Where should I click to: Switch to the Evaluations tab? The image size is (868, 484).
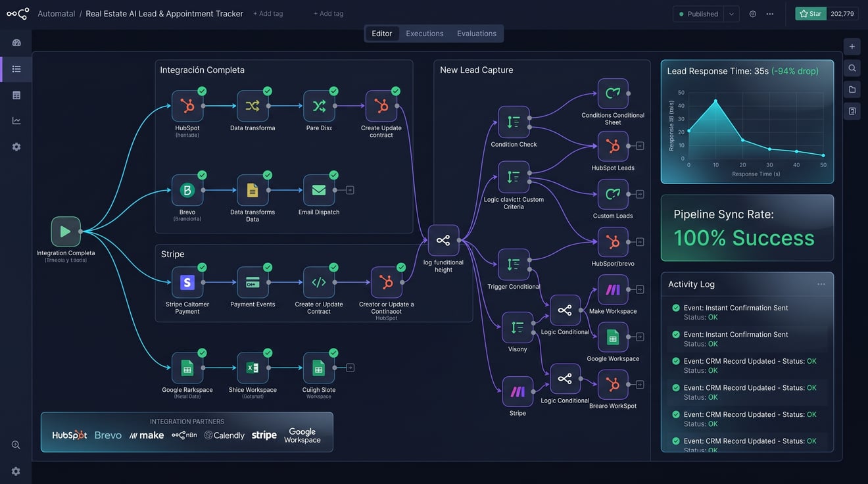pyautogui.click(x=477, y=34)
